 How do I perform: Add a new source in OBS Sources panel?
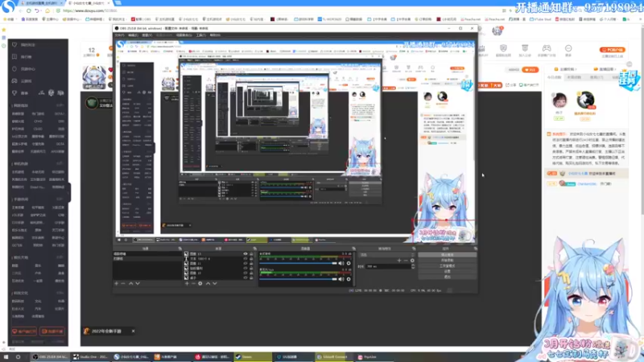click(187, 283)
